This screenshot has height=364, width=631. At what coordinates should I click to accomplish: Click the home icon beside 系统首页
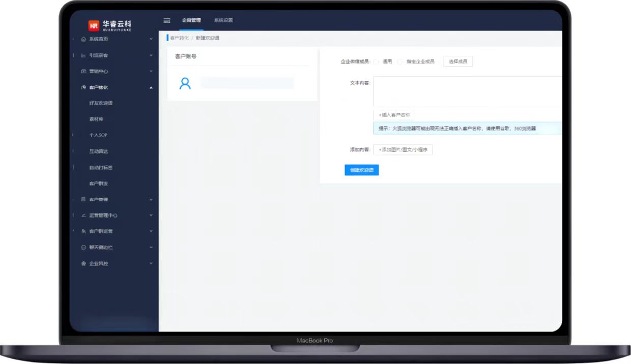click(x=83, y=39)
